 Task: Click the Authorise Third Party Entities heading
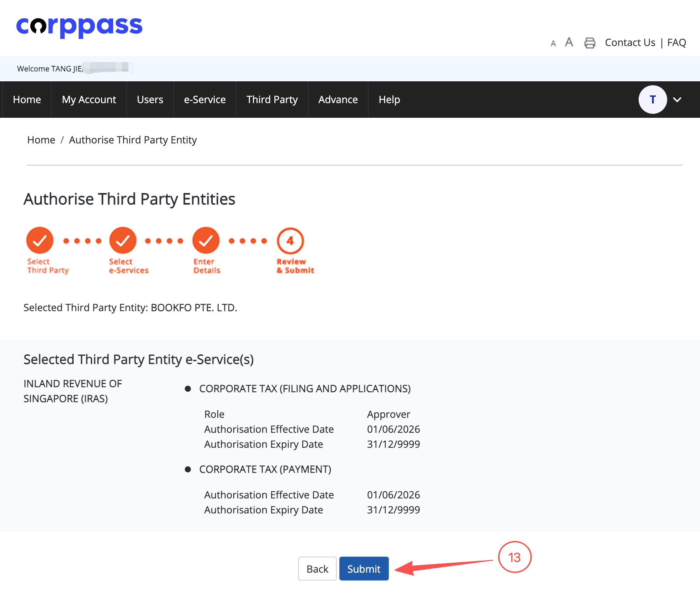pyautogui.click(x=129, y=199)
